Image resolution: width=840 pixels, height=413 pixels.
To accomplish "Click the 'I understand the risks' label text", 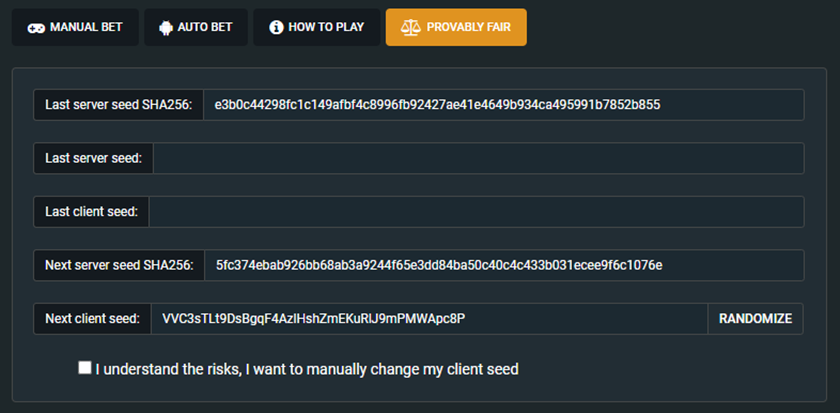I will pos(307,369).
